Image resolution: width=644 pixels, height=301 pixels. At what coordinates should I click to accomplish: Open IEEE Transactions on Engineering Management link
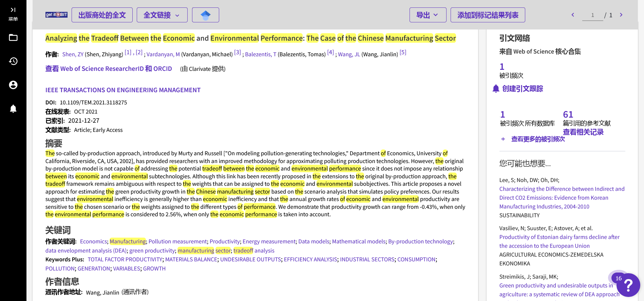pos(123,90)
